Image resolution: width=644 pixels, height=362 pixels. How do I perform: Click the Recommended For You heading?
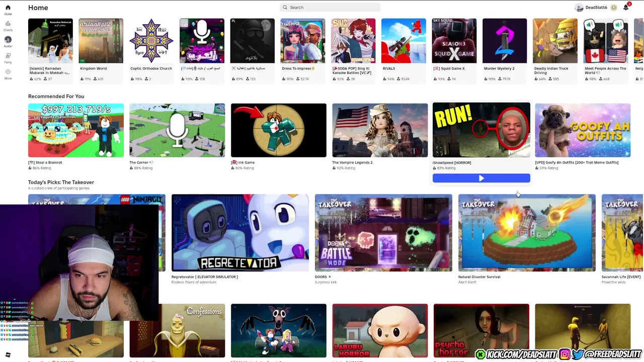[56, 96]
